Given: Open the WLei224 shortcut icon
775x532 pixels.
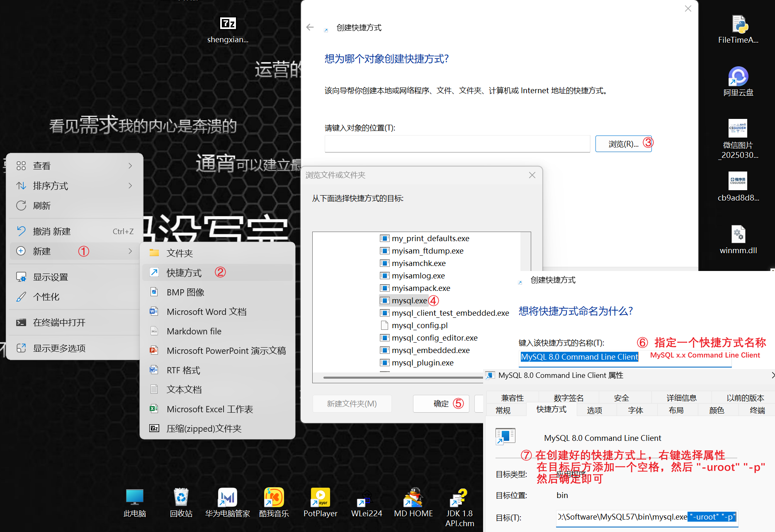Looking at the screenshot, I should click(367, 503).
